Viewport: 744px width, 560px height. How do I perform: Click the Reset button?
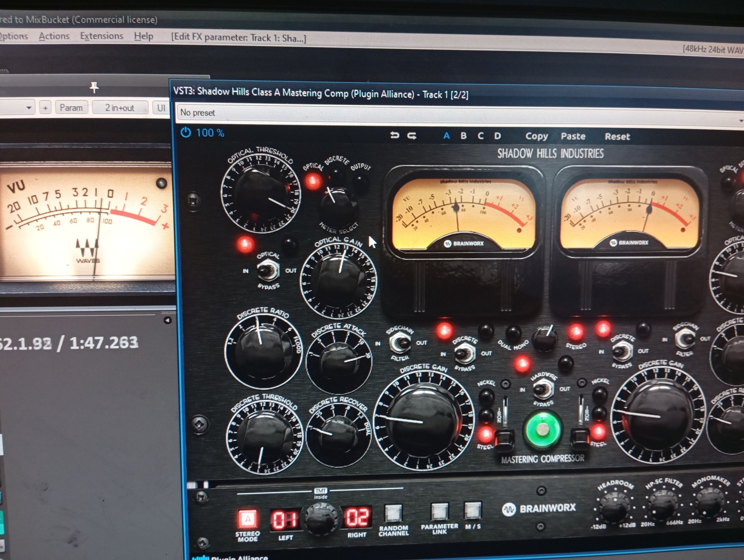coord(617,137)
